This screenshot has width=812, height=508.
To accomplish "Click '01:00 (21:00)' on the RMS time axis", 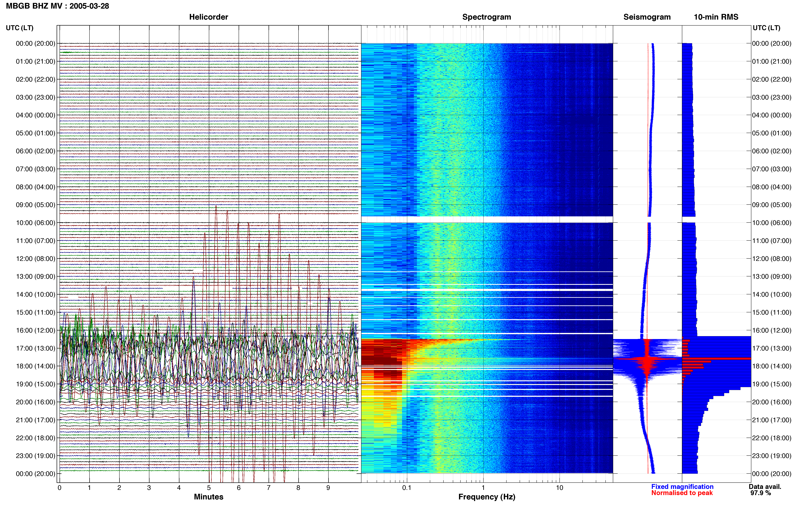I will click(772, 61).
